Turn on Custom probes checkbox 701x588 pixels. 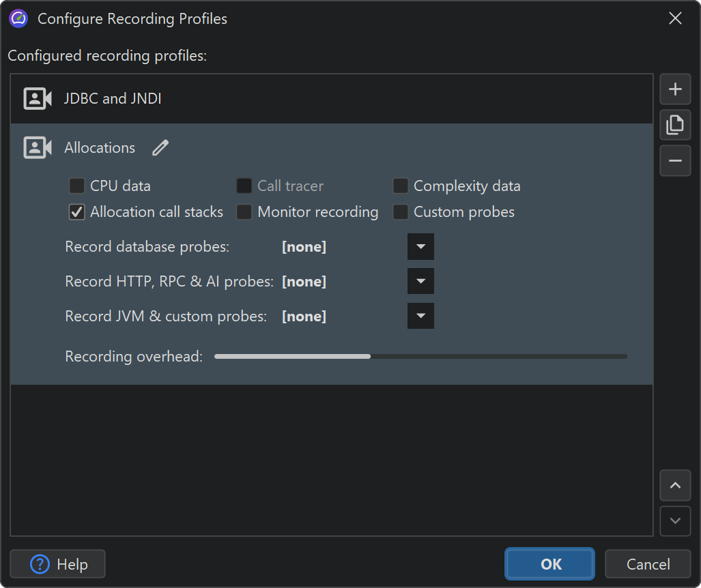tap(401, 212)
